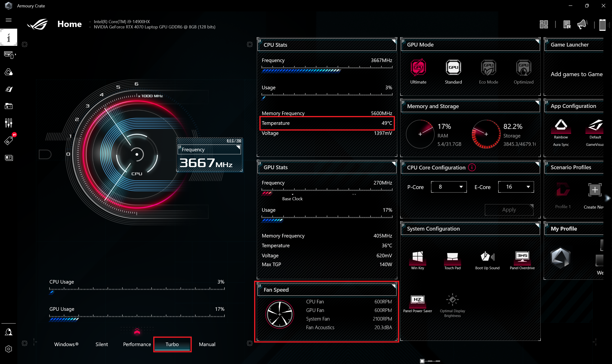The height and width of the screenshot is (364, 612).
Task: Click the plus on the RAM usage dial
Action: [421, 134]
